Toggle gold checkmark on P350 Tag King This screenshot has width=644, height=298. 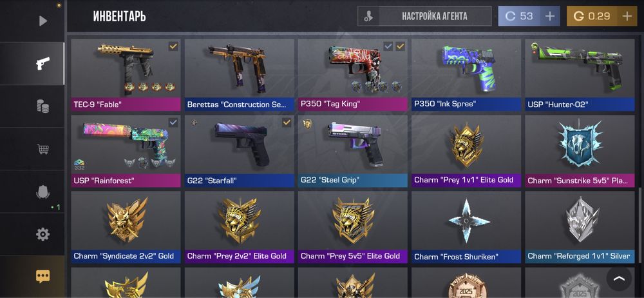click(400, 46)
